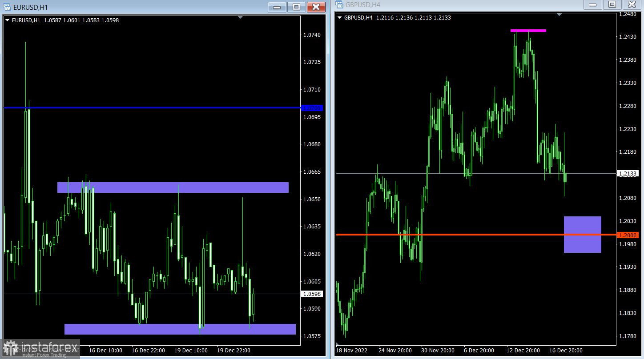
Task: Select the lower purple support zone on EURUSD
Action: click(x=180, y=329)
